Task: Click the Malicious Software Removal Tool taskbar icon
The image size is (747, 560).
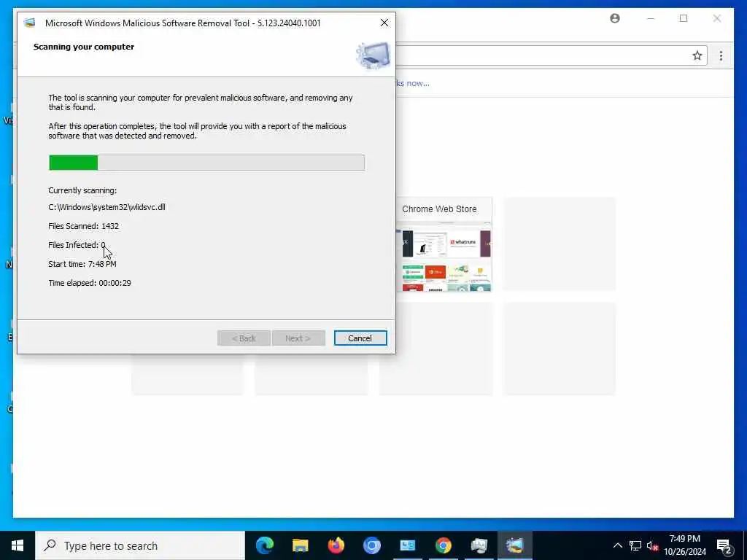Action: pos(514,545)
